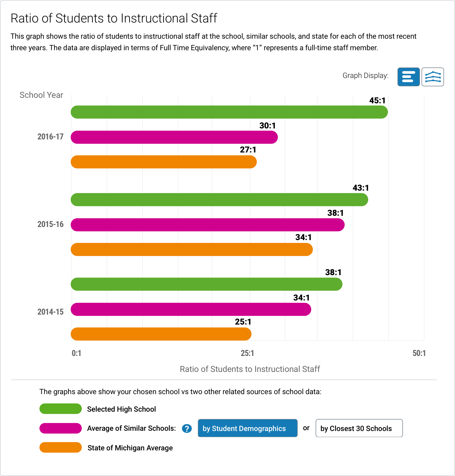This screenshot has height=476, width=455.
Task: Click the 2014-15 green 38:1 bar
Action: coord(207,284)
